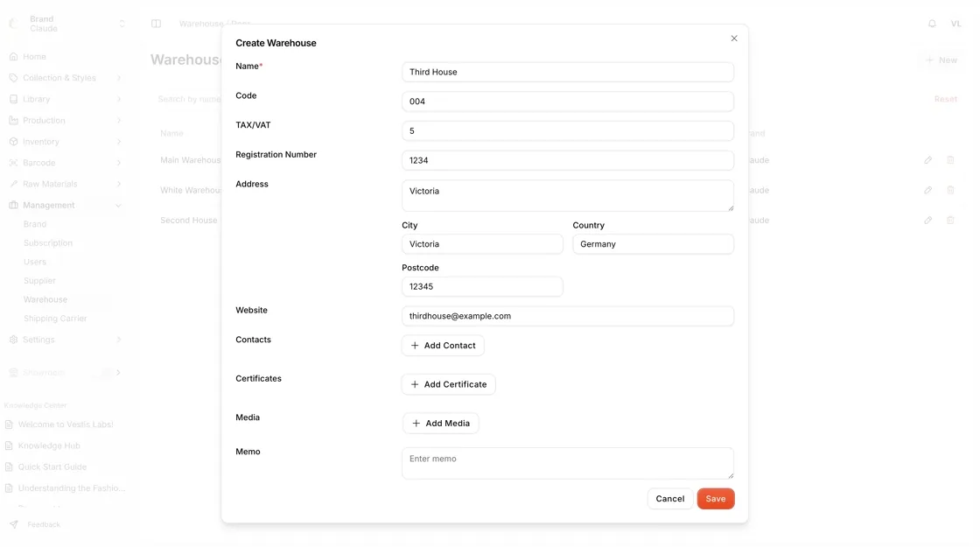The image size is (980, 547).
Task: Click the Library book icon
Action: pos(13,99)
